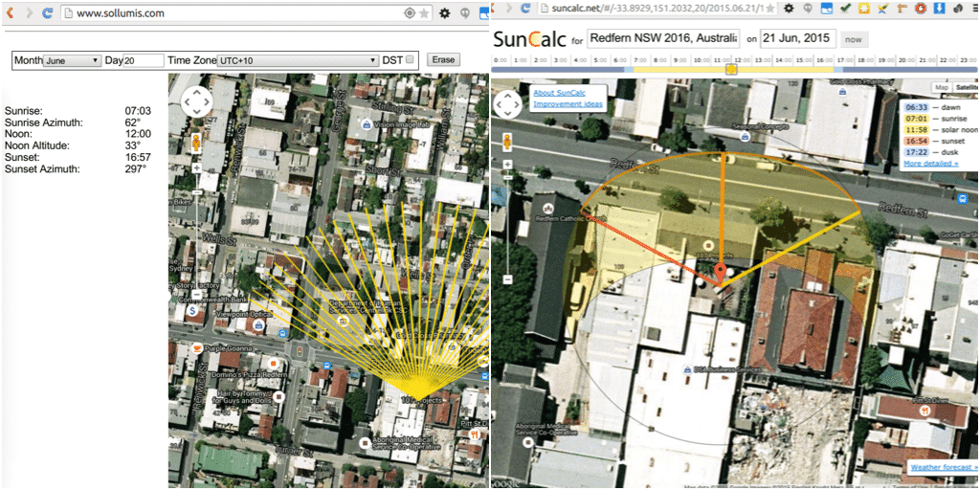Click the Erase button on Sollumis
The height and width of the screenshot is (490, 980).
tap(444, 60)
